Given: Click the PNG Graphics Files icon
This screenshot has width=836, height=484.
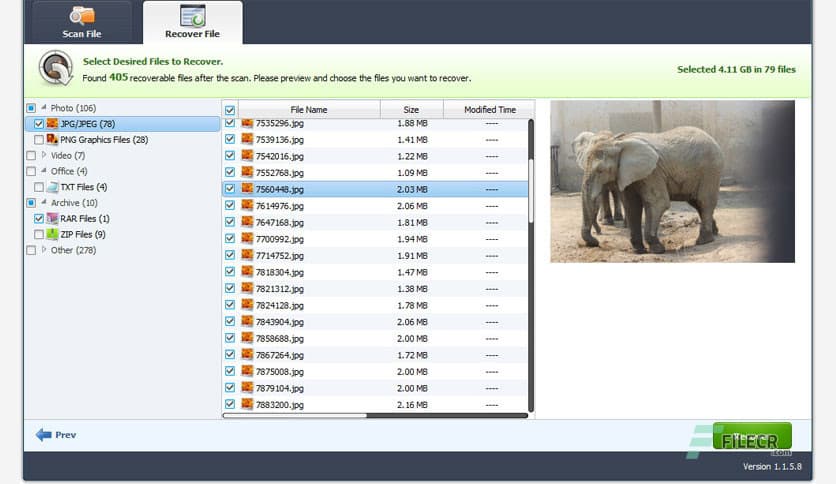Looking at the screenshot, I should coord(52,140).
